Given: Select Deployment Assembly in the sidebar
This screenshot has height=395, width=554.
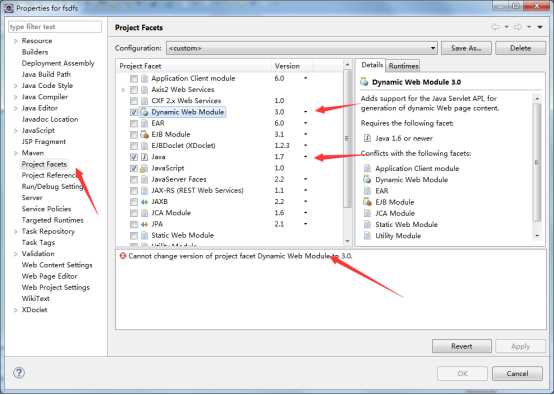Looking at the screenshot, I should pyautogui.click(x=58, y=63).
